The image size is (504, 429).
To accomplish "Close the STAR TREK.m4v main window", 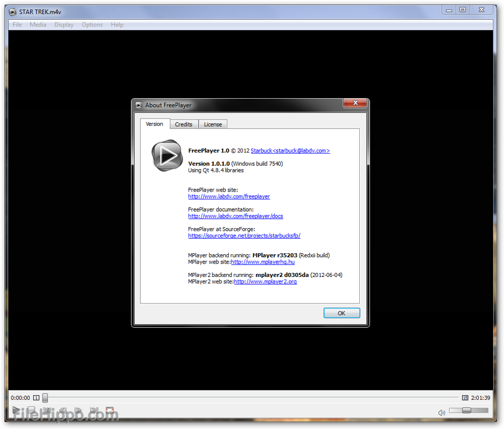I will [x=481, y=10].
